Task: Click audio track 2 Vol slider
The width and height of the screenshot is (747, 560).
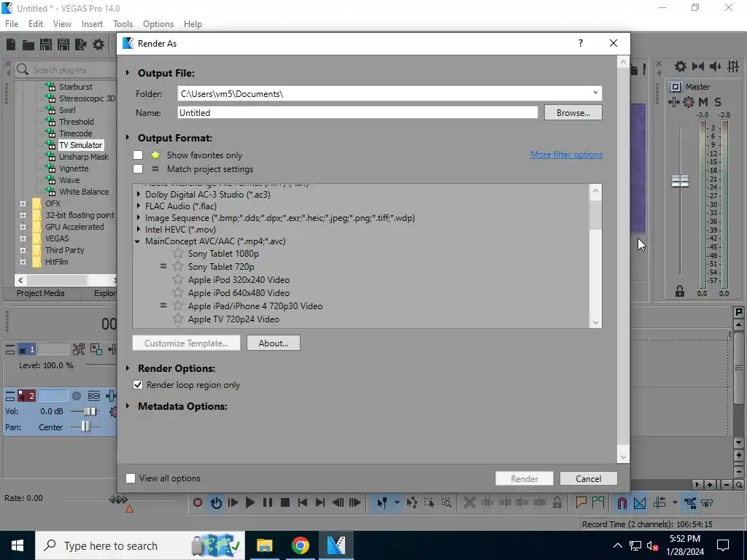Action: point(89,411)
